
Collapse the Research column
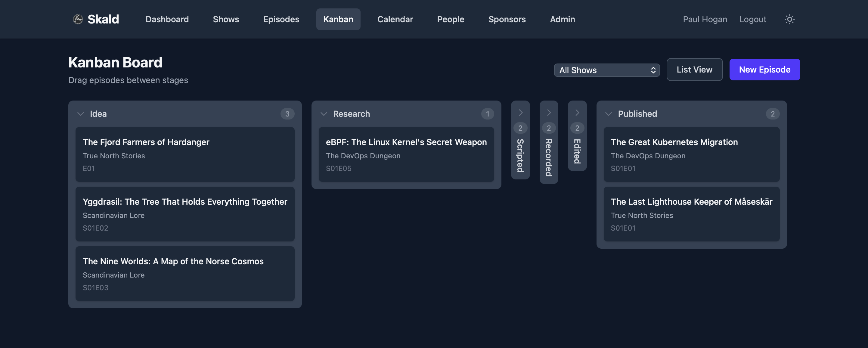[324, 114]
